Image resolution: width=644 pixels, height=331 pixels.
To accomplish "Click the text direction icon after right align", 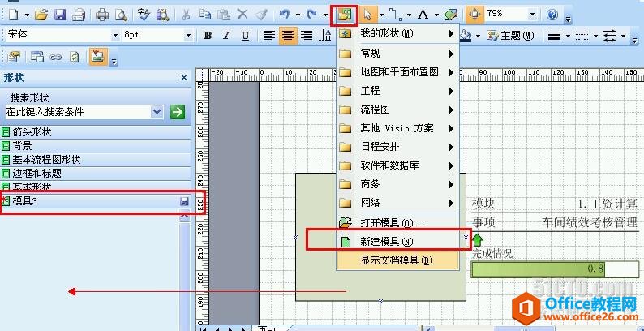I will pos(325,37).
